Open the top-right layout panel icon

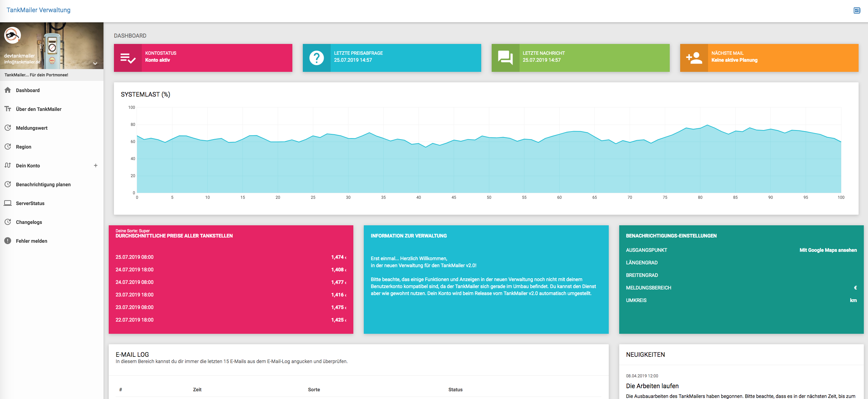pyautogui.click(x=857, y=10)
